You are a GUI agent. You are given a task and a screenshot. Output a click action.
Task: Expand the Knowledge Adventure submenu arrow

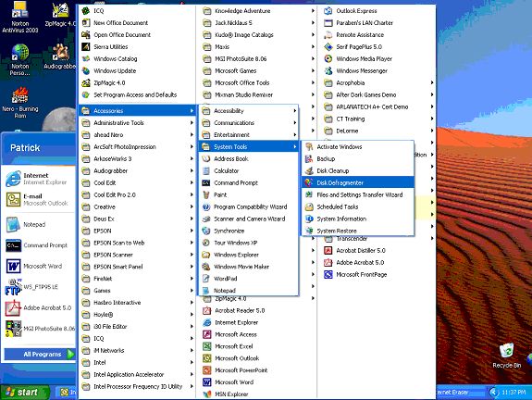(313, 11)
